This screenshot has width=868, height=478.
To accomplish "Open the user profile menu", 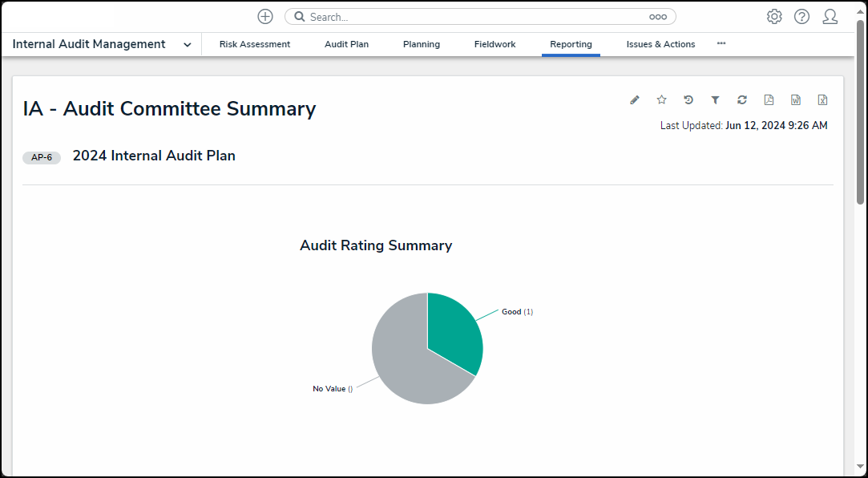I will point(830,17).
